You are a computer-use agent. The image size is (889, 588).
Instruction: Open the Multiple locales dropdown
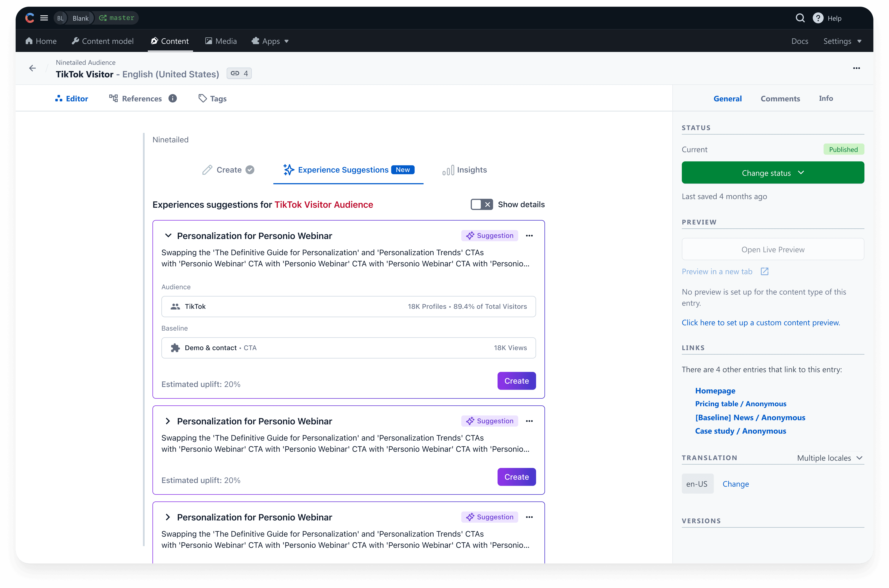[x=829, y=458]
